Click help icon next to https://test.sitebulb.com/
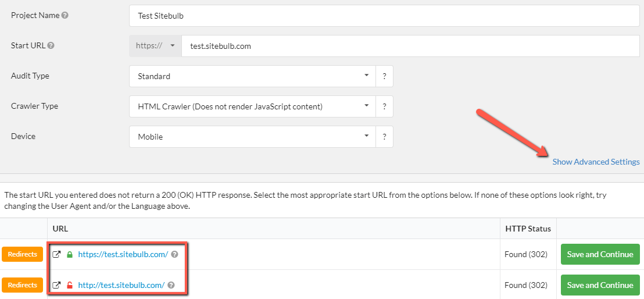This screenshot has width=644, height=299. coord(174,255)
